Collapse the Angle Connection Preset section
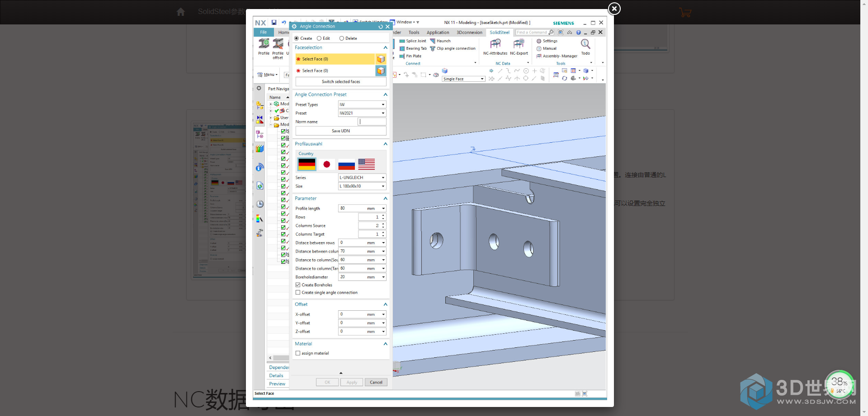The height and width of the screenshot is (416, 868). 386,95
